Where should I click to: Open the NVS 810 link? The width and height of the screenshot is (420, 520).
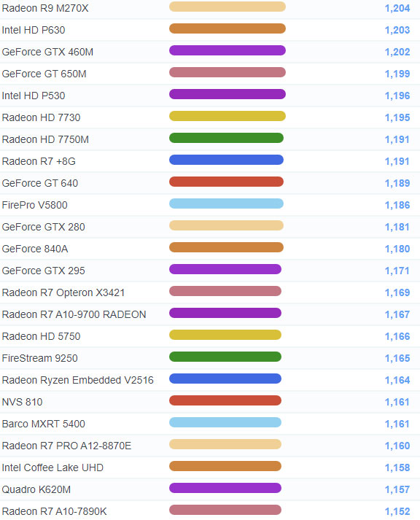coord(22,403)
